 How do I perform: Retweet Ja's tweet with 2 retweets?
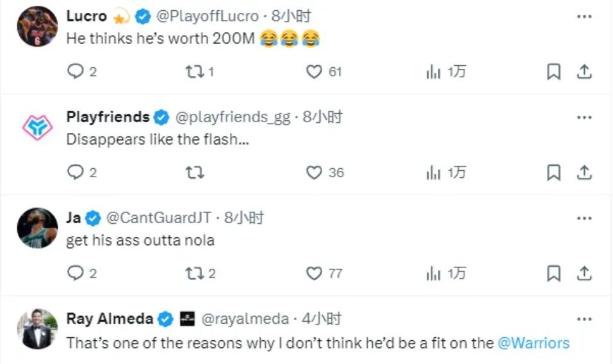click(x=193, y=273)
